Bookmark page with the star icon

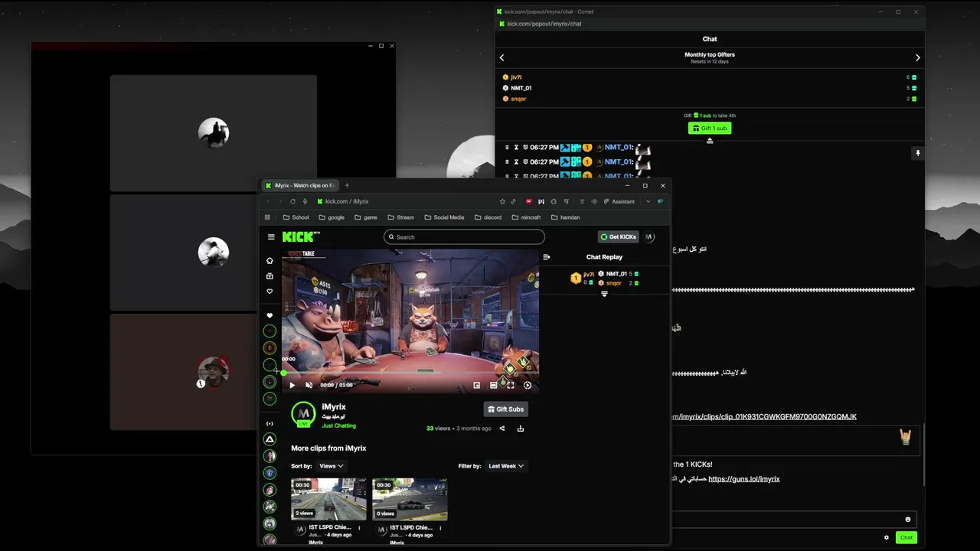pyautogui.click(x=502, y=201)
